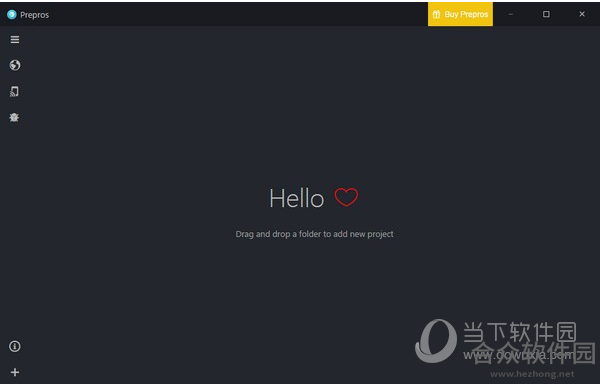Click the grey swirl watermark logo
The width and height of the screenshot is (600, 384).
tap(436, 341)
